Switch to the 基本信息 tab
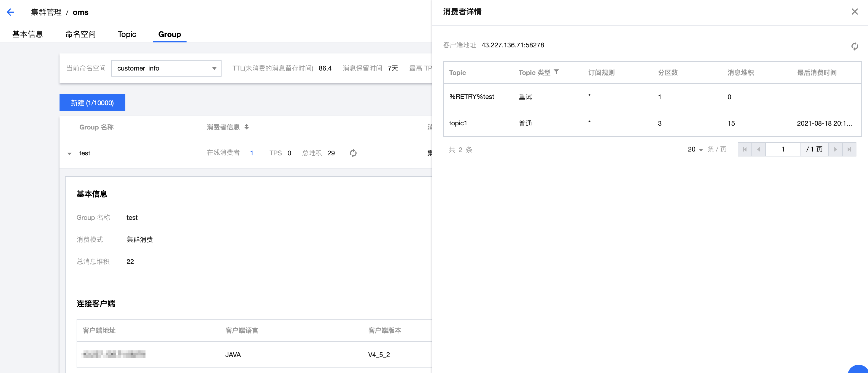 click(27, 34)
